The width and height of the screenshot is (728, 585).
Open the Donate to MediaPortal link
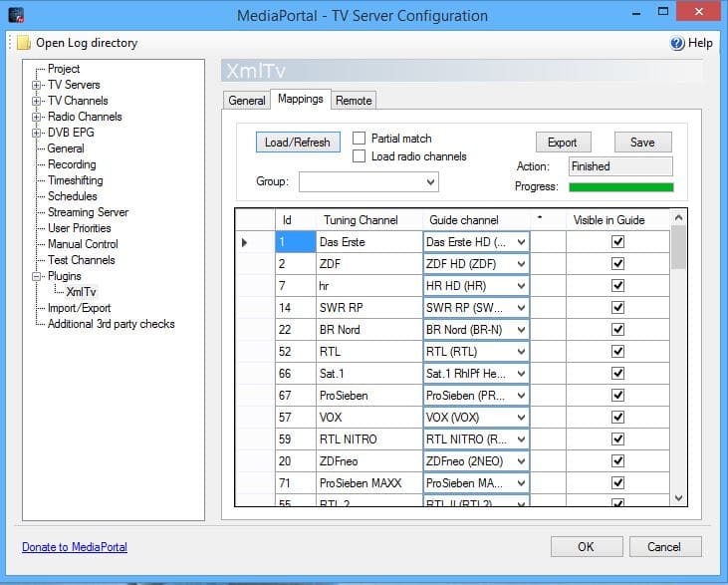[75, 547]
